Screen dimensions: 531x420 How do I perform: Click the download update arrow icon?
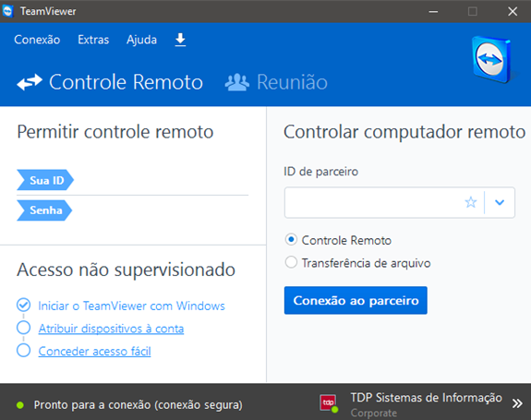(x=180, y=40)
